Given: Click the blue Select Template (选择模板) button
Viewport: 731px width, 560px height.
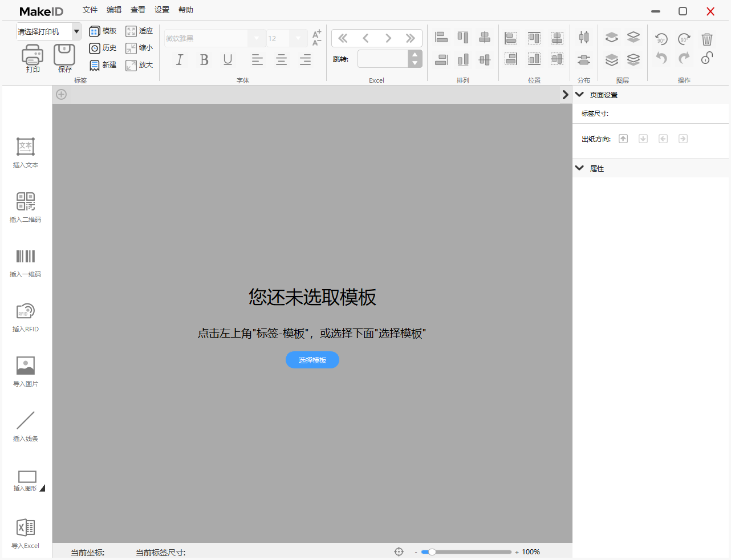Looking at the screenshot, I should pyautogui.click(x=312, y=360).
